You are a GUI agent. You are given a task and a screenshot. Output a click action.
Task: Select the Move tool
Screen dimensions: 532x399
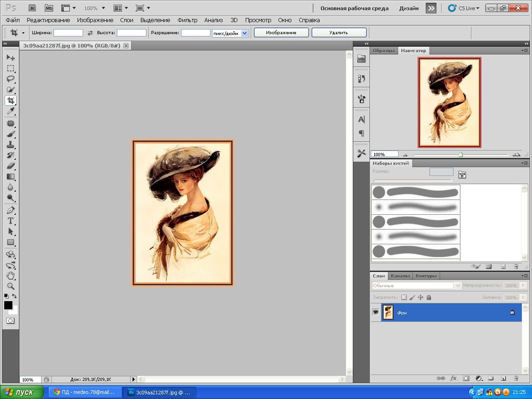click(11, 57)
